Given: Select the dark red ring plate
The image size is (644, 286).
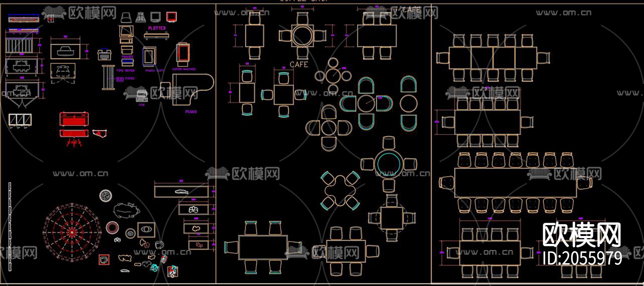Looking at the screenshot, I should (x=112, y=227).
